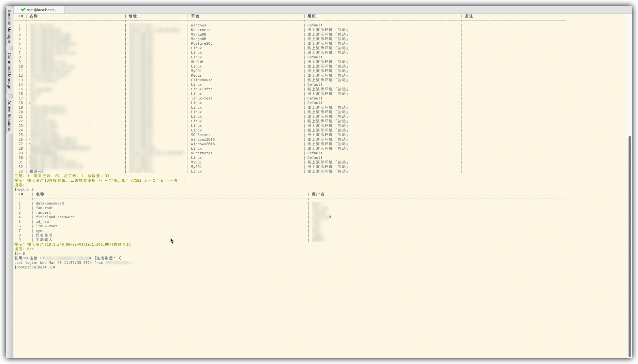Viewport: 638px width, 364px height.
Task: Click the [Host]> 9 prompt line
Action: pos(24,190)
